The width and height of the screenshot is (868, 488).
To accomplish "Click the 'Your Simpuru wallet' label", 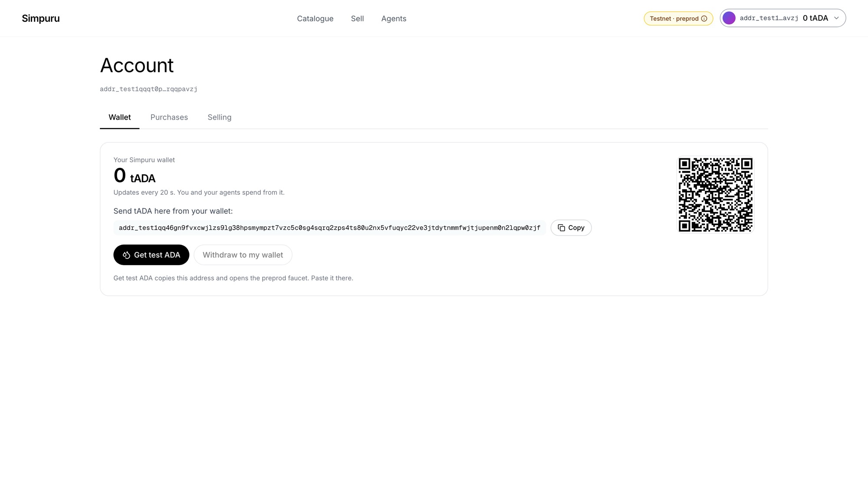I will click(144, 160).
